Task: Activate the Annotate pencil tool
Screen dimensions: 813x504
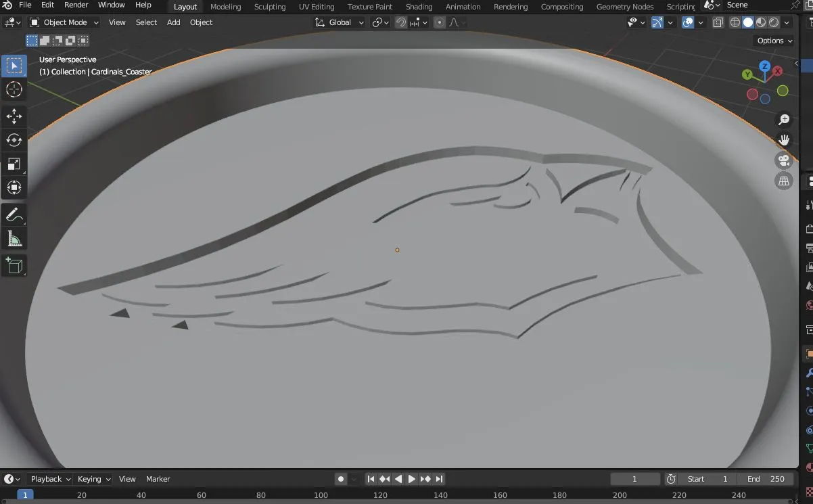Action: [14, 215]
